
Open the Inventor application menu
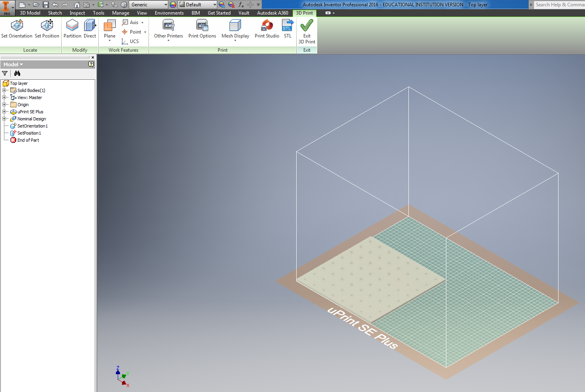pos(7,8)
